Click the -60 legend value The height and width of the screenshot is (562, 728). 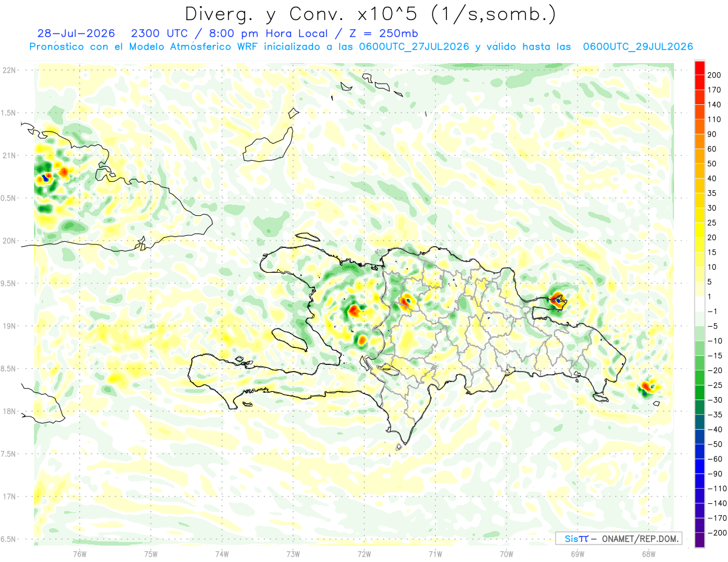[714, 460]
